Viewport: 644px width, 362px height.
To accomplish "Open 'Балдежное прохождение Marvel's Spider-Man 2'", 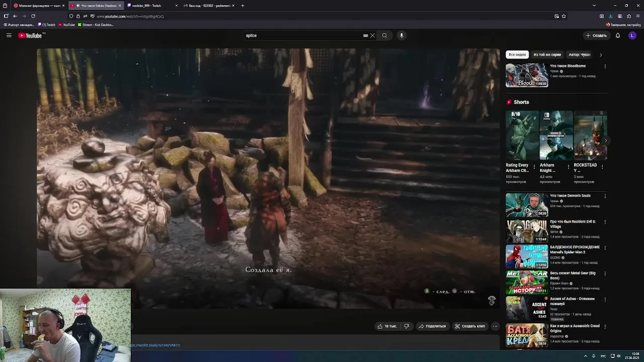I will click(x=527, y=256).
